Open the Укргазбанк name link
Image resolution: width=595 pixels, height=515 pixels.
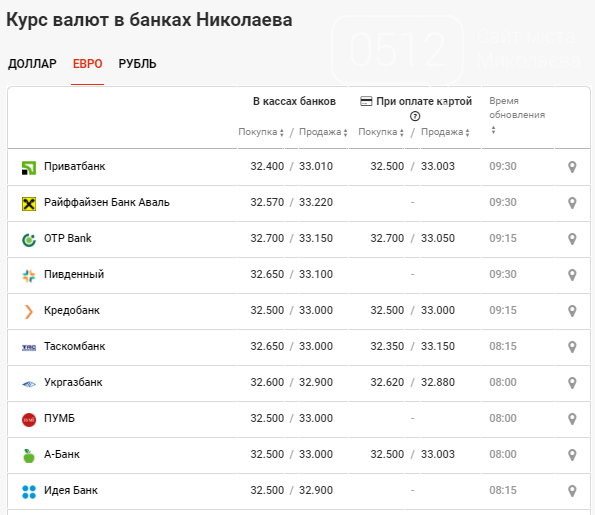tap(73, 383)
